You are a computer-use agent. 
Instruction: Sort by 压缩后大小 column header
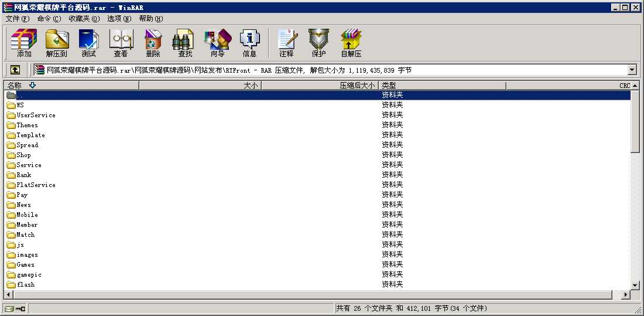coord(320,86)
